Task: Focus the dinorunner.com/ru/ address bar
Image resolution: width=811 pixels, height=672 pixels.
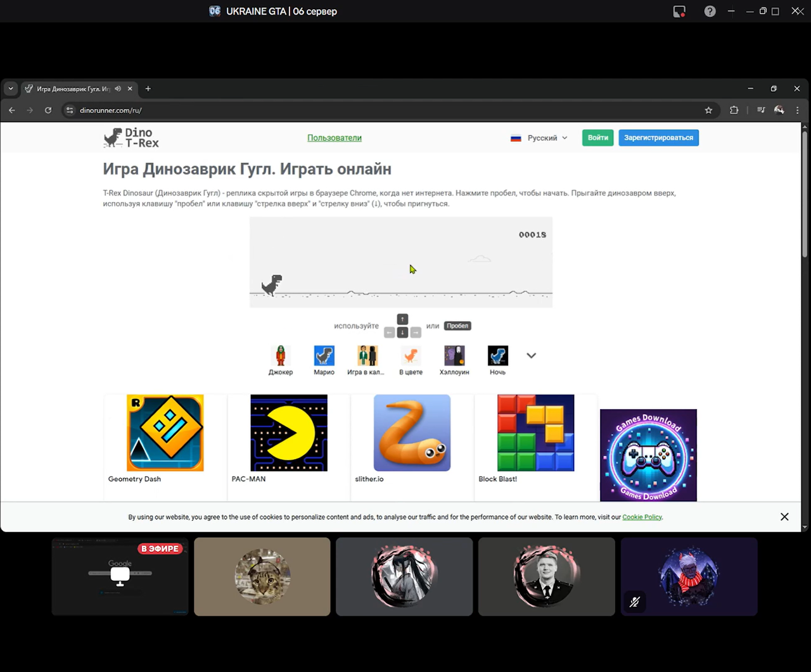Action: point(391,110)
